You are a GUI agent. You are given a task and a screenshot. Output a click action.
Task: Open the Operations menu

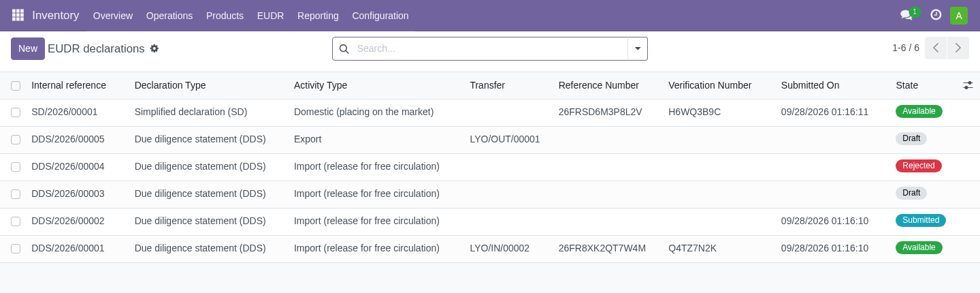169,16
